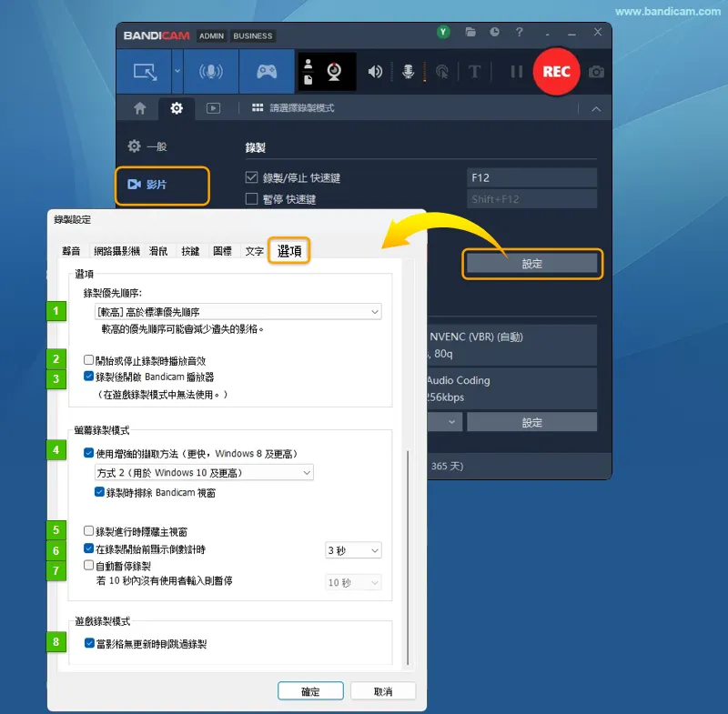Image resolution: width=728 pixels, height=714 pixels.
Task: Switch to 文字 tab in dialog
Action: [x=254, y=251]
